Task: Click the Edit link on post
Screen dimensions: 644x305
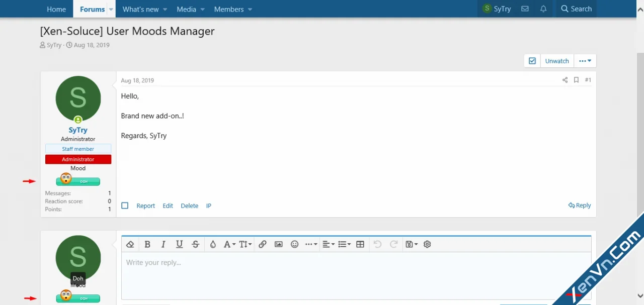Action: 168,206
